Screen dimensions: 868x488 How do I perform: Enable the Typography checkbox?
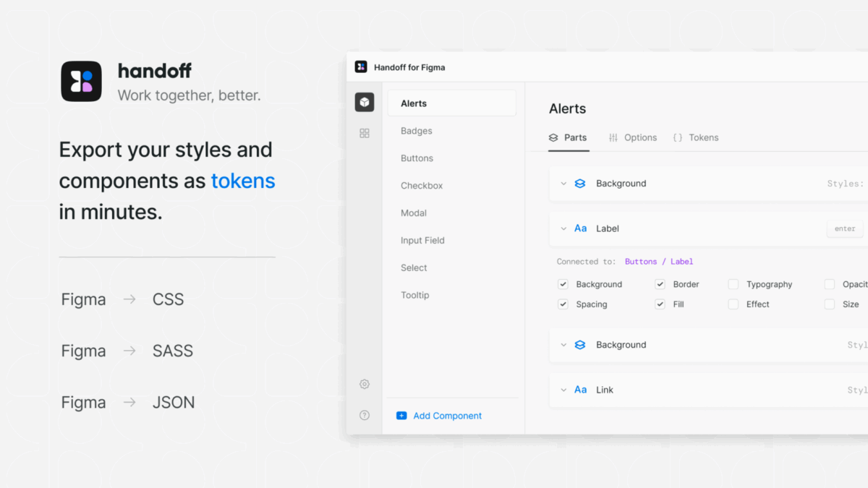(x=733, y=284)
